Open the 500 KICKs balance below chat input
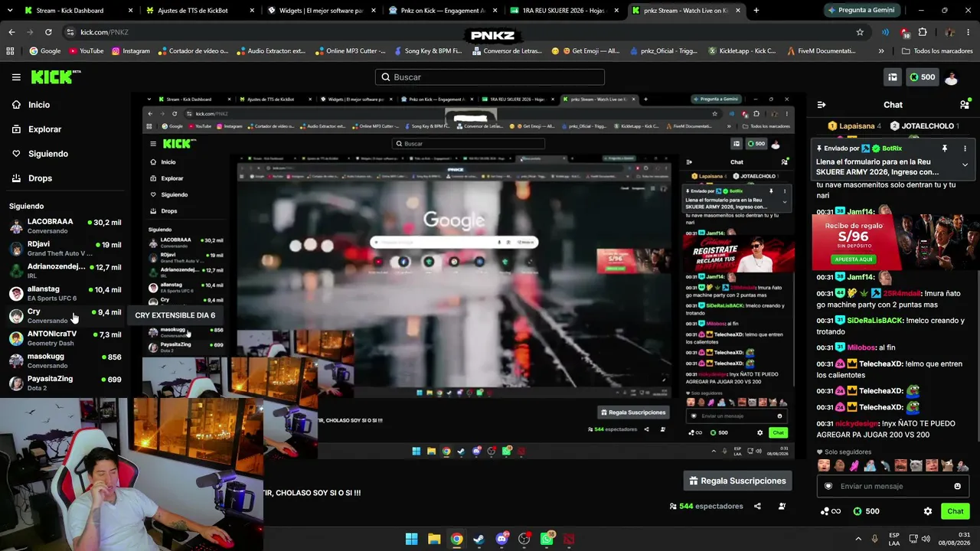This screenshot has height=551, width=980. click(x=867, y=511)
